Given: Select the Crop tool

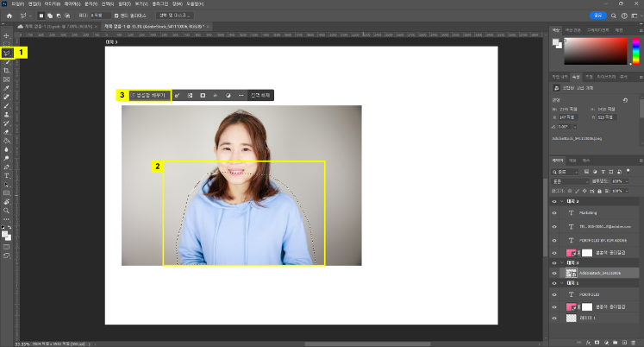Looking at the screenshot, I should pyautogui.click(x=7, y=70).
